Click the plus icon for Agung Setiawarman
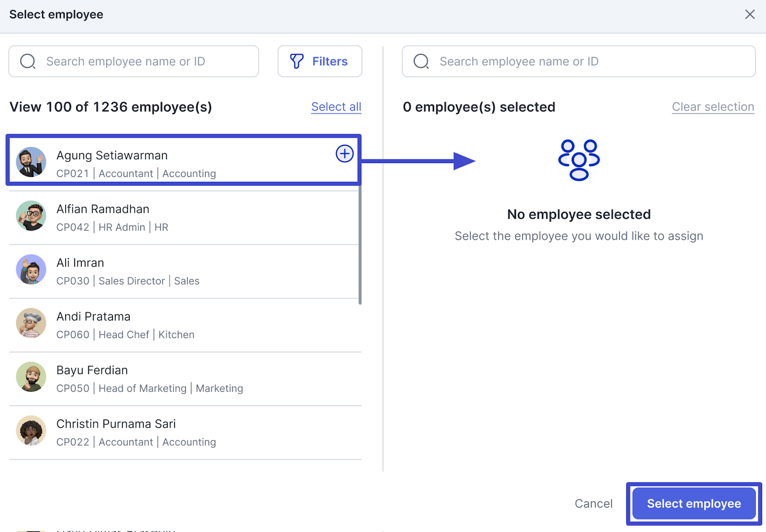The width and height of the screenshot is (766, 532). point(345,154)
